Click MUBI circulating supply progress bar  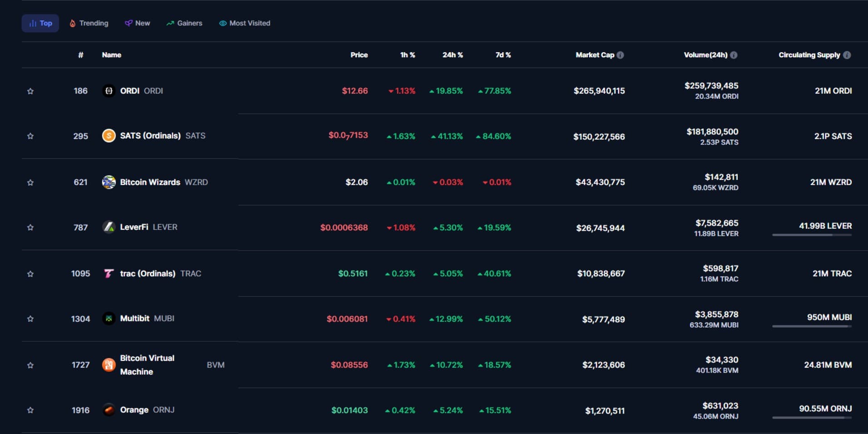pyautogui.click(x=812, y=326)
